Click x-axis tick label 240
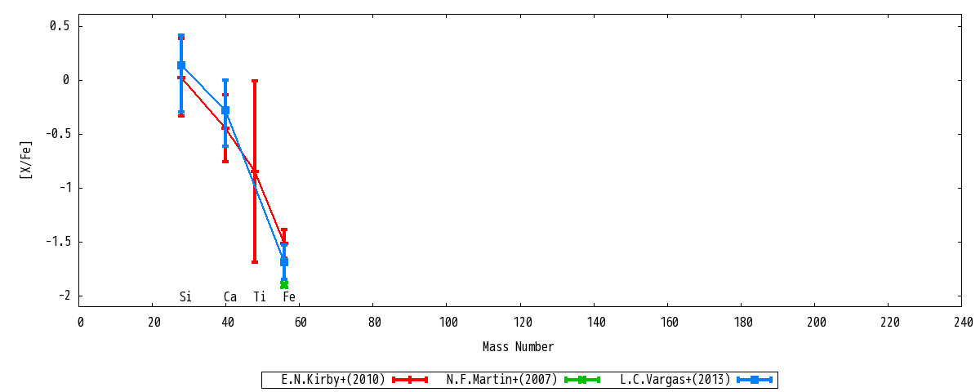The image size is (980, 392). click(963, 323)
